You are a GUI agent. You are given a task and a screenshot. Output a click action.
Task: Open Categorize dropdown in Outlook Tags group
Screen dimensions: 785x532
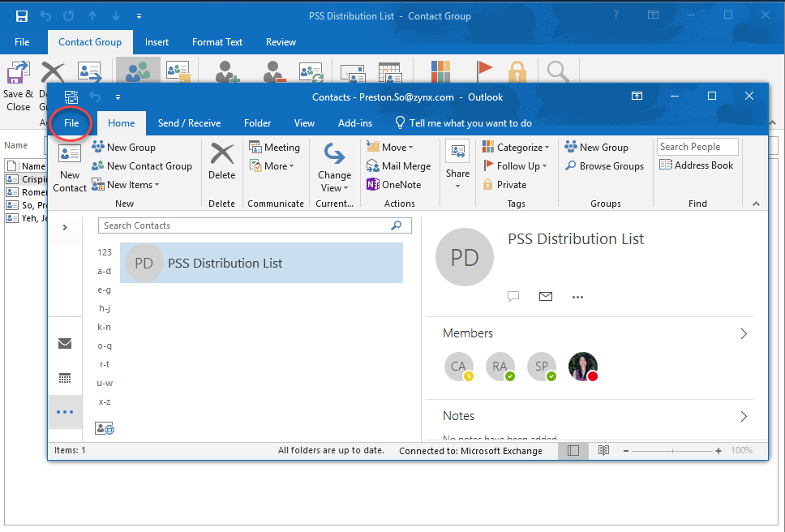point(516,147)
